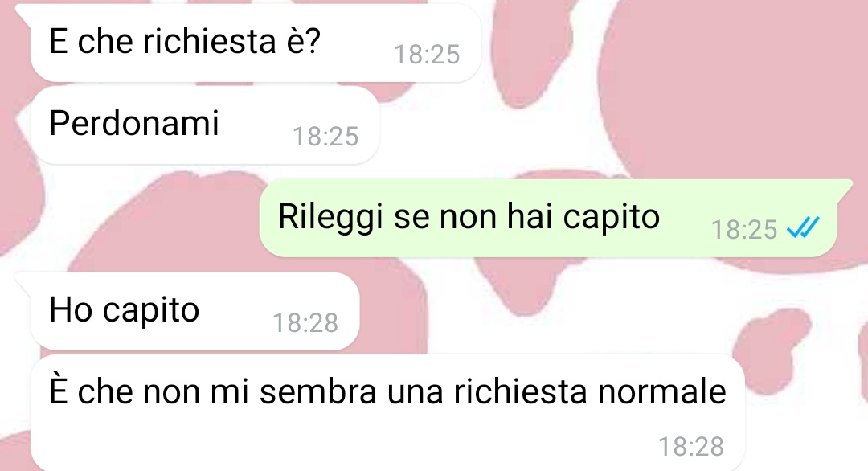Image resolution: width=868 pixels, height=471 pixels.
Task: Select 'È che non mi sembra una richiesta normale'
Action: [387, 391]
